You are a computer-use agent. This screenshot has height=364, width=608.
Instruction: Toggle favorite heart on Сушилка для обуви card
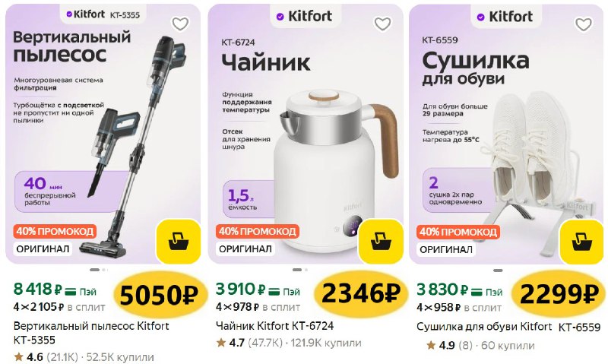pyautogui.click(x=584, y=24)
